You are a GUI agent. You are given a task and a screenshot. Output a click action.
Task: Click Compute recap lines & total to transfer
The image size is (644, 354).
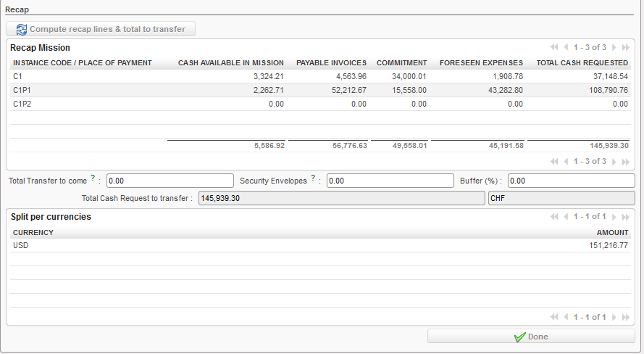point(101,29)
